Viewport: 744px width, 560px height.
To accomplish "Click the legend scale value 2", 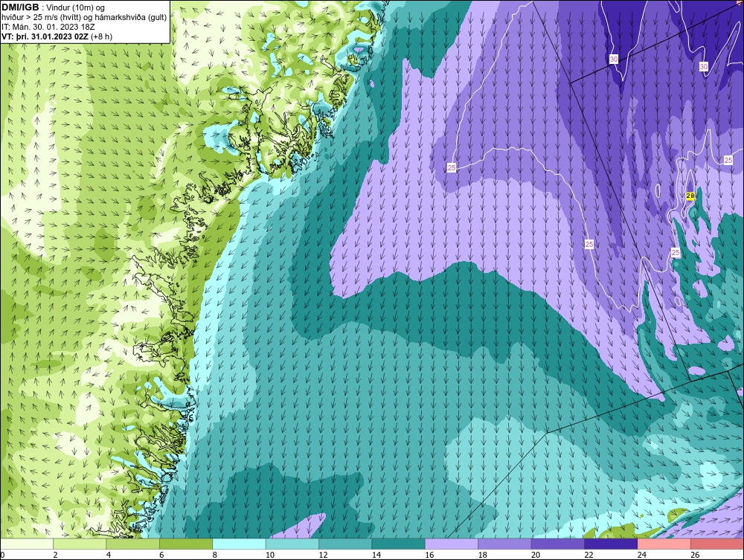I will [x=56, y=555].
